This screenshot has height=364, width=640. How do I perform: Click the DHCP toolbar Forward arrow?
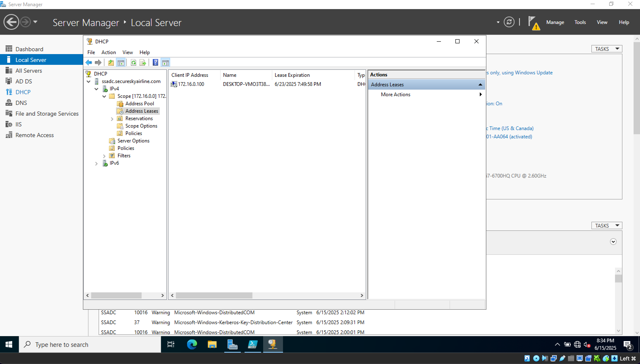[98, 63]
